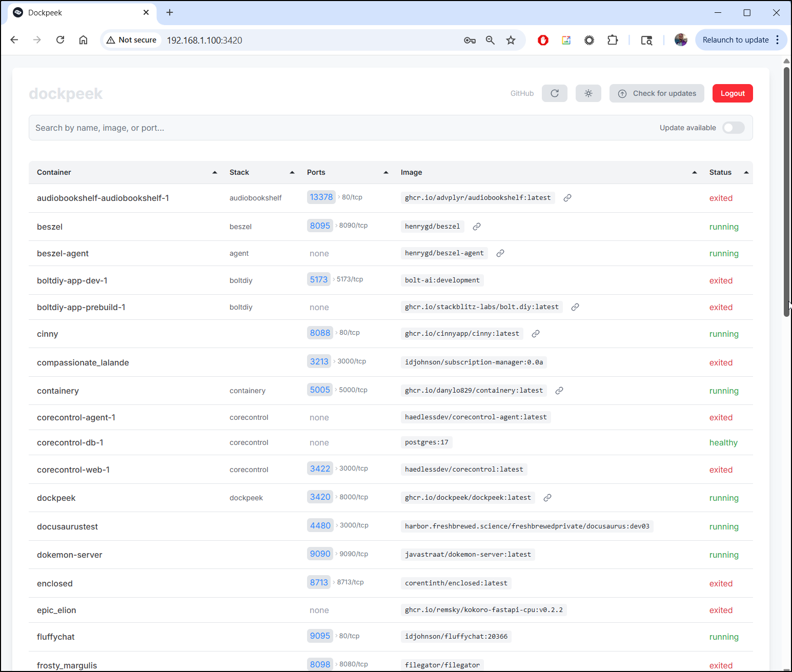Open port 4480 for docusaurustest
792x672 pixels.
320,525
